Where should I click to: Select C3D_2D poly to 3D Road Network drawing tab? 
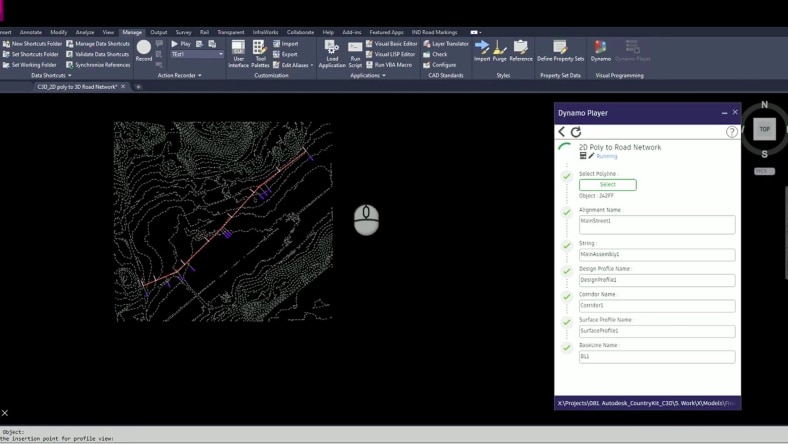point(77,87)
